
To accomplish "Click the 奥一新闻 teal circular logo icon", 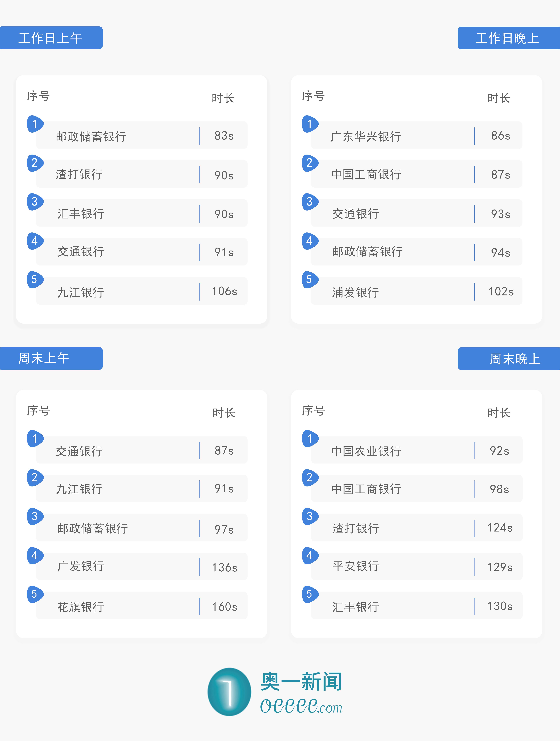I will coord(229,691).
